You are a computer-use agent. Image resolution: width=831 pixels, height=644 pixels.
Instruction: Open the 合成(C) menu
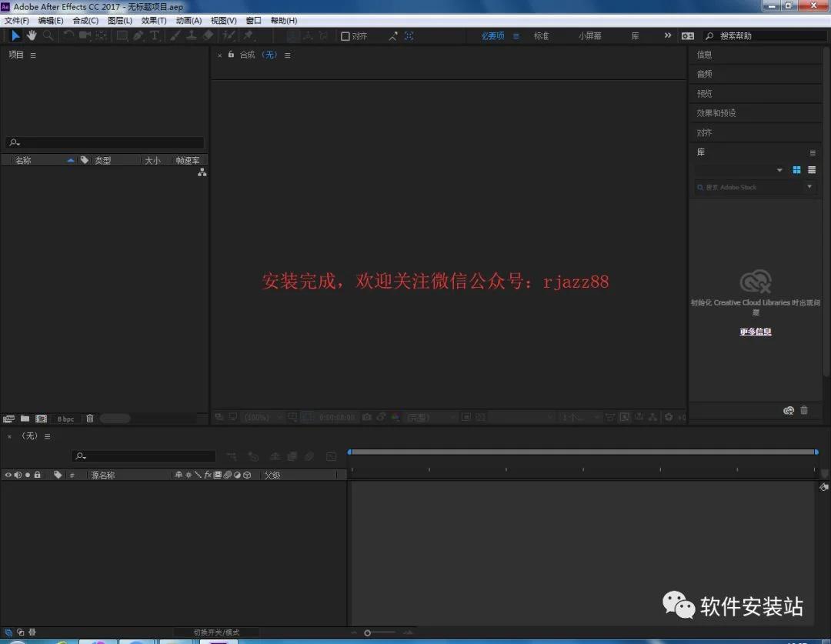pyautogui.click(x=85, y=21)
